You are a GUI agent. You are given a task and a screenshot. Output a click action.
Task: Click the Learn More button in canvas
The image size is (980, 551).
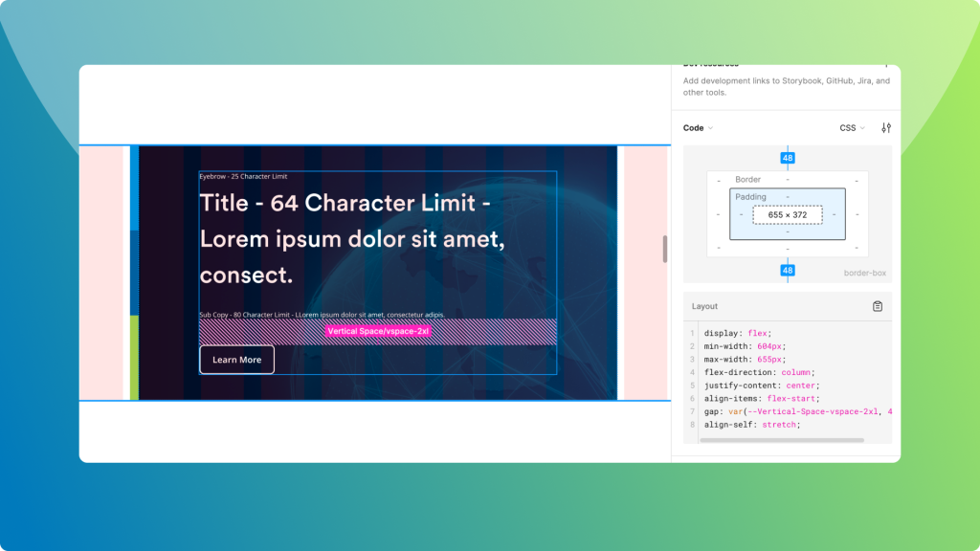[x=237, y=360]
